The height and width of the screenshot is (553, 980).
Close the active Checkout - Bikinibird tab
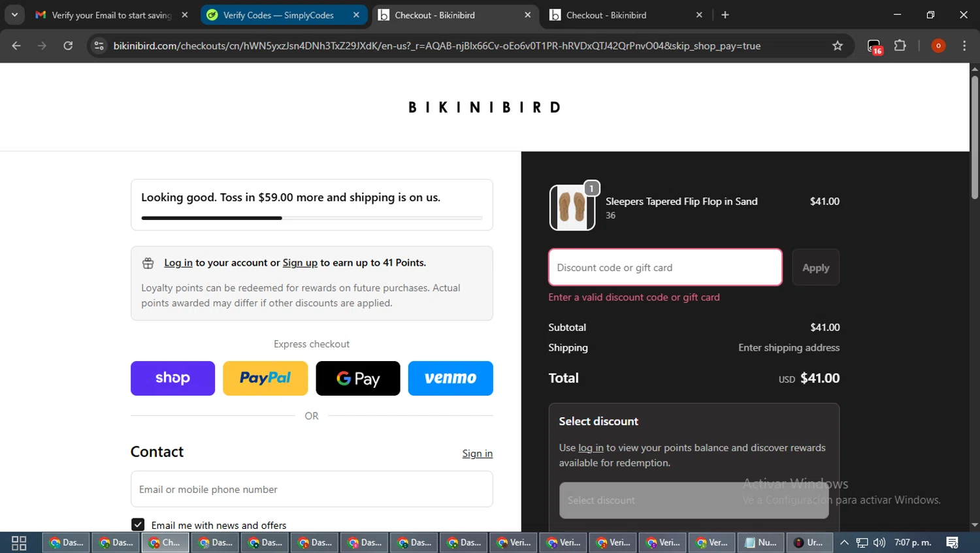(528, 15)
